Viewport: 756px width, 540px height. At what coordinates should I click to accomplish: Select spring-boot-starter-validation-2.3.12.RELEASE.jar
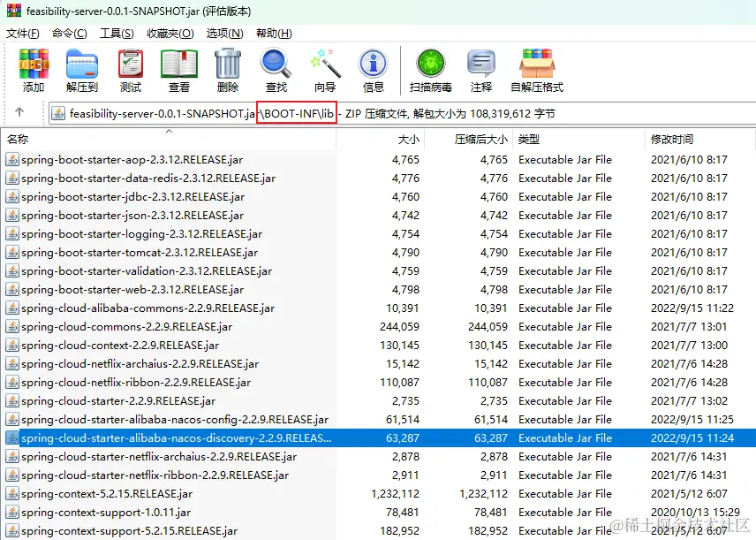(x=147, y=271)
